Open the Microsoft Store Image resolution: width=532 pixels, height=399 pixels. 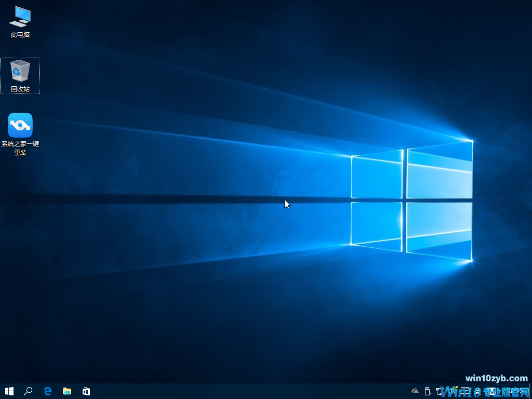[x=86, y=391]
